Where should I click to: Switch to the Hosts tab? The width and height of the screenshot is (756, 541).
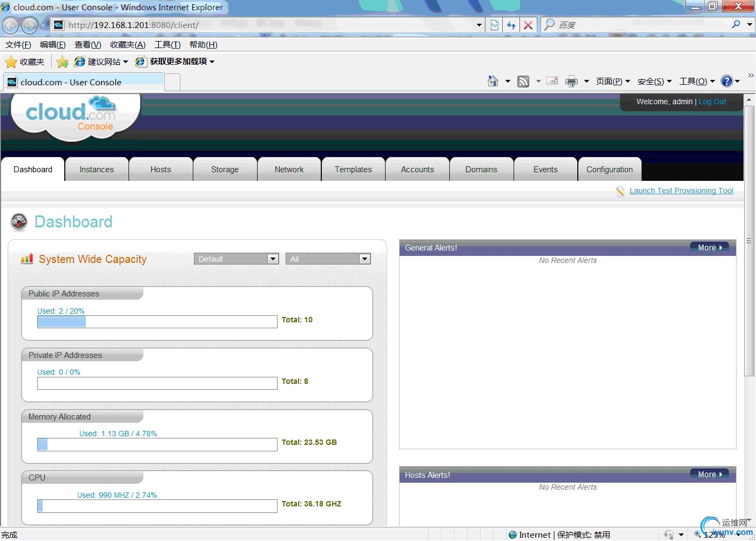coord(161,170)
